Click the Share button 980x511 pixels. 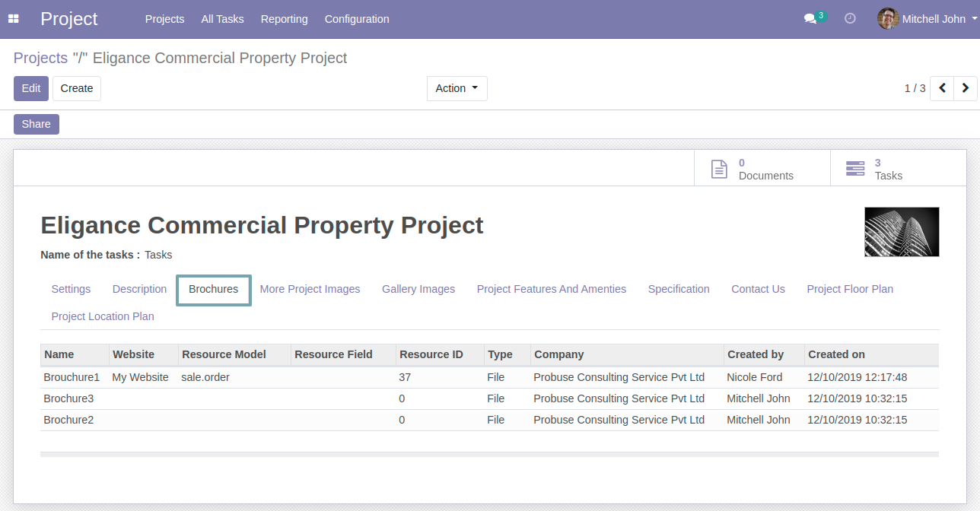click(37, 124)
